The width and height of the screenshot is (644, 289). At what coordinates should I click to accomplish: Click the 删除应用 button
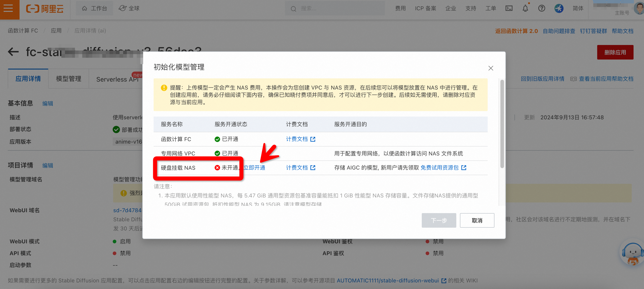(x=615, y=52)
